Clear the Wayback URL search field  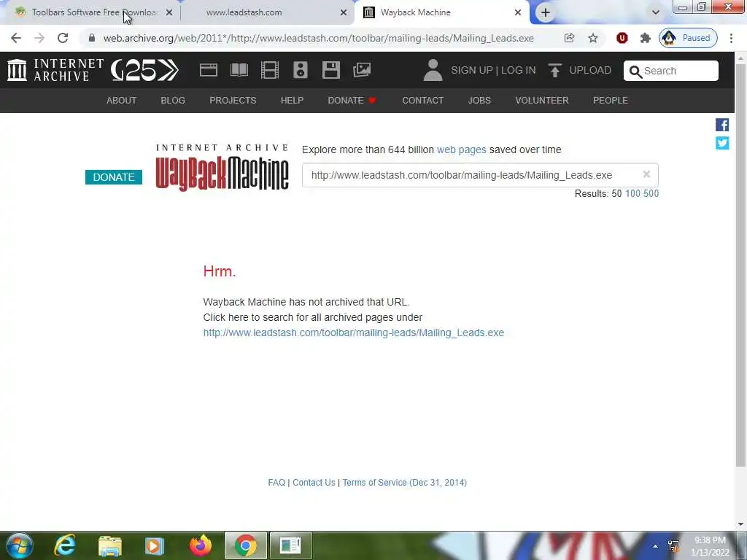pyautogui.click(x=646, y=174)
